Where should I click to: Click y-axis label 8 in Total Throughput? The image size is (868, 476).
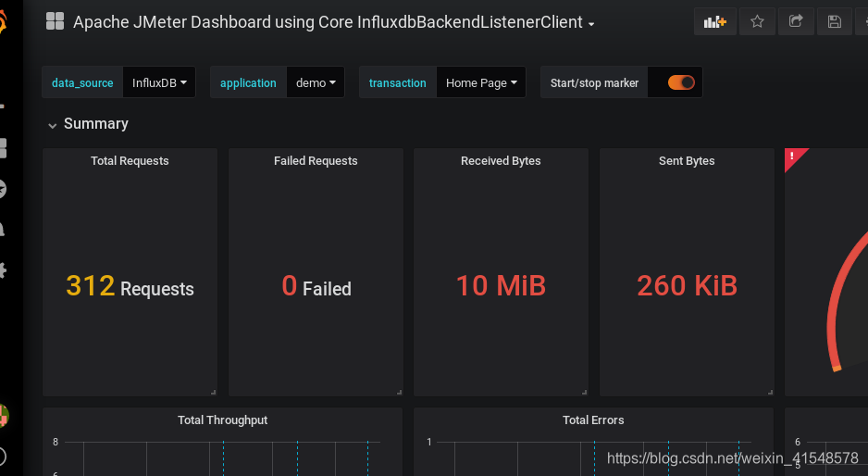click(x=56, y=442)
